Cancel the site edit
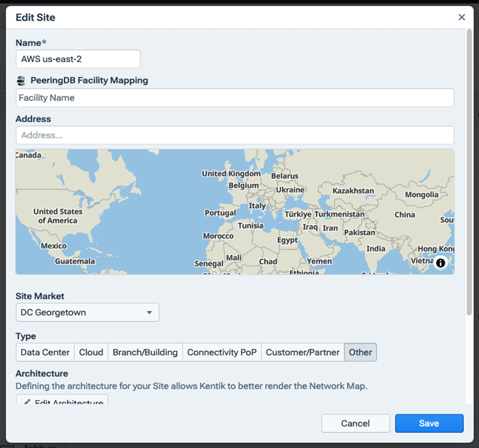 [356, 423]
